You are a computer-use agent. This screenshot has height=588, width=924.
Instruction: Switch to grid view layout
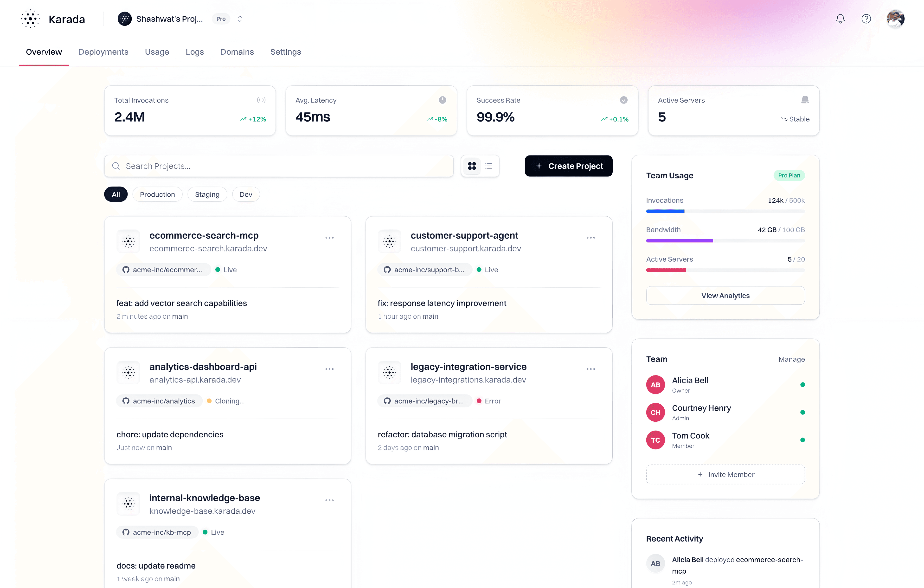(472, 166)
